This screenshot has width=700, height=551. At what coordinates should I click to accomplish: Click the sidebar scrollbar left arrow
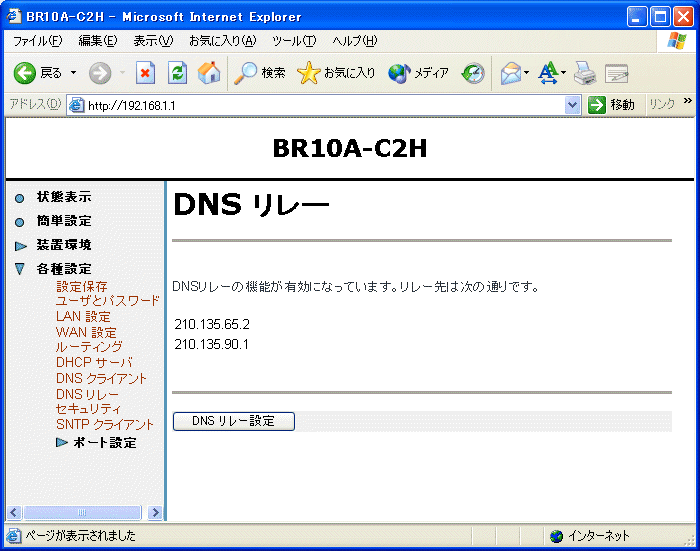(14, 512)
